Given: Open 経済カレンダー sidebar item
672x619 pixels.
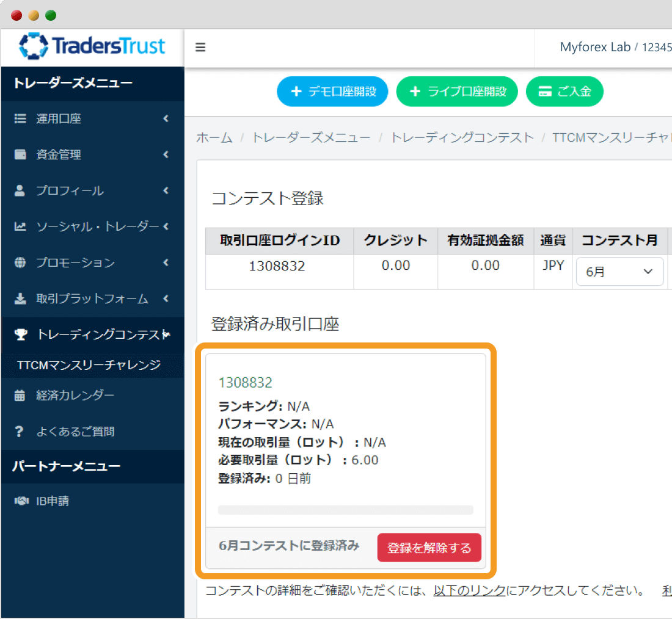Looking at the screenshot, I should [x=93, y=396].
